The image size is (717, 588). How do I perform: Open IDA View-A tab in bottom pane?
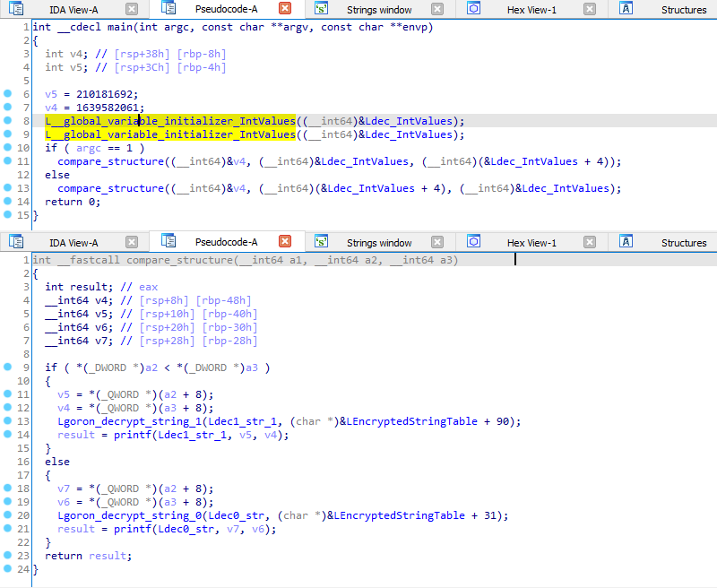tap(73, 243)
